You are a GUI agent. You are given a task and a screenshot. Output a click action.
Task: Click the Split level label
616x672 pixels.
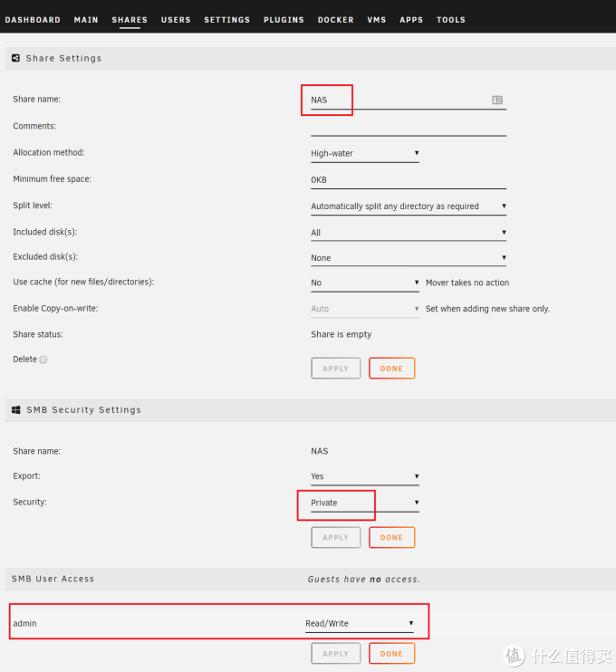33,206
